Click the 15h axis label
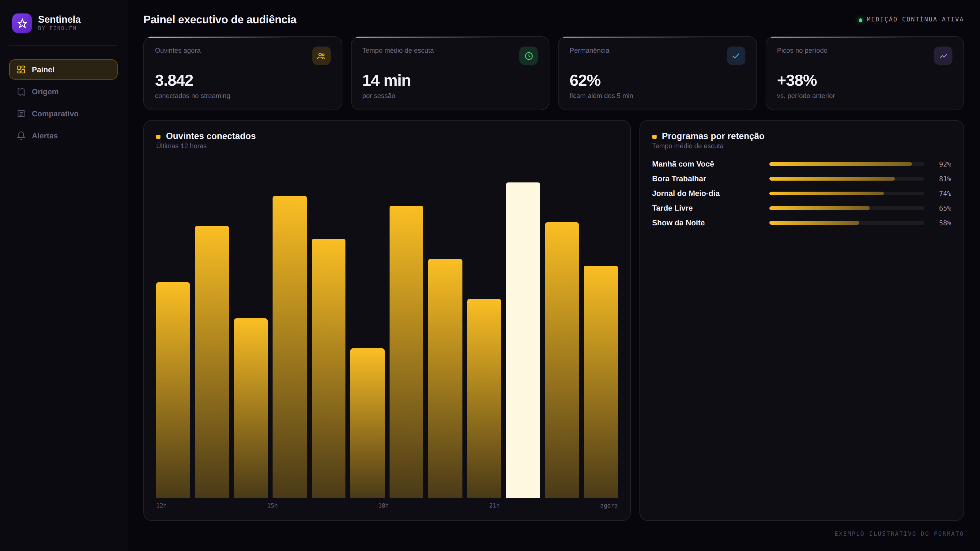Screen dimensions: 980x551 [x=272, y=505]
